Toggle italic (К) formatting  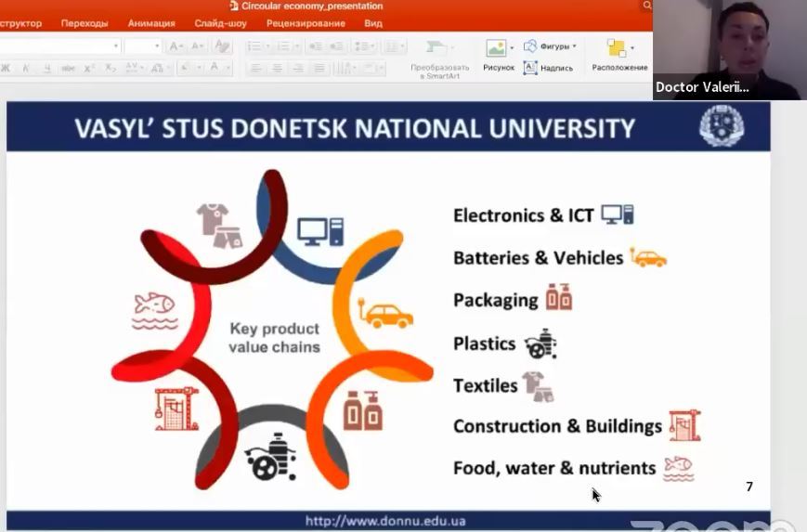[x=26, y=68]
